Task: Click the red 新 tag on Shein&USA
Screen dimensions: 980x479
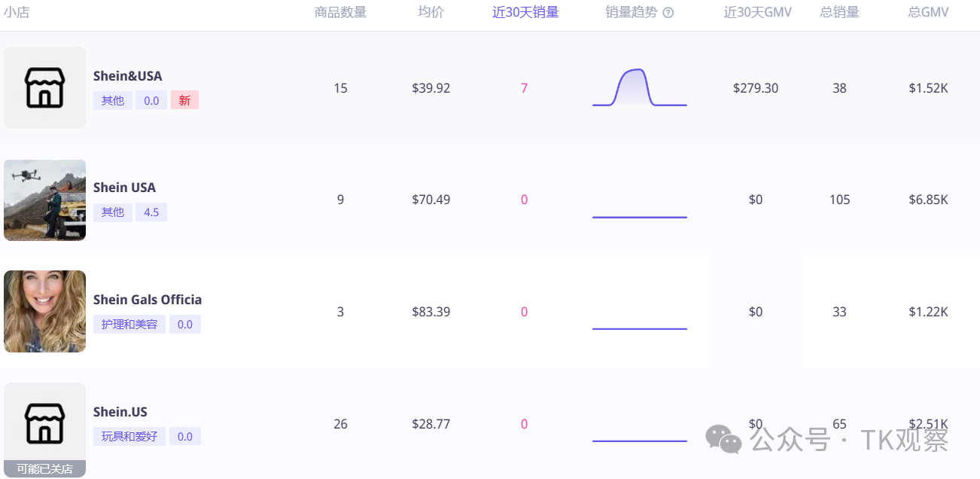Action: (x=184, y=100)
